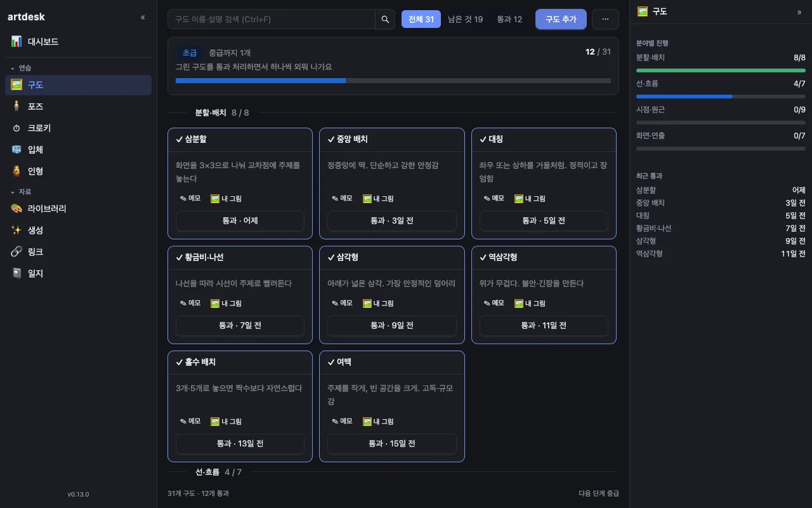This screenshot has height=508, width=812.
Task: Filter by 통과 12
Action: pyautogui.click(x=509, y=19)
